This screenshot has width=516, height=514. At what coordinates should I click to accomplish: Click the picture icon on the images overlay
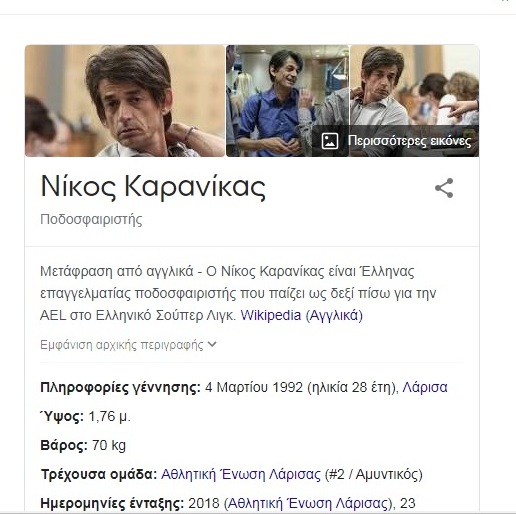click(330, 141)
